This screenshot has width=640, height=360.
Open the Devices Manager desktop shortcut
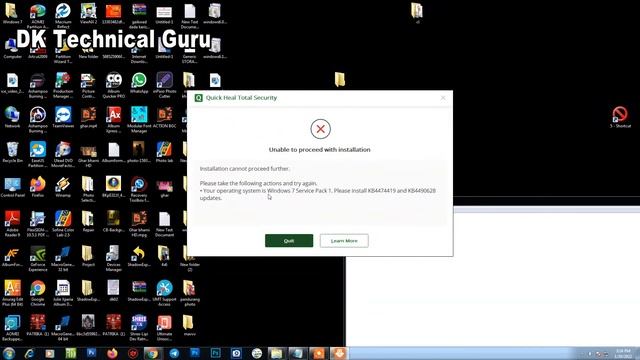tap(113, 259)
